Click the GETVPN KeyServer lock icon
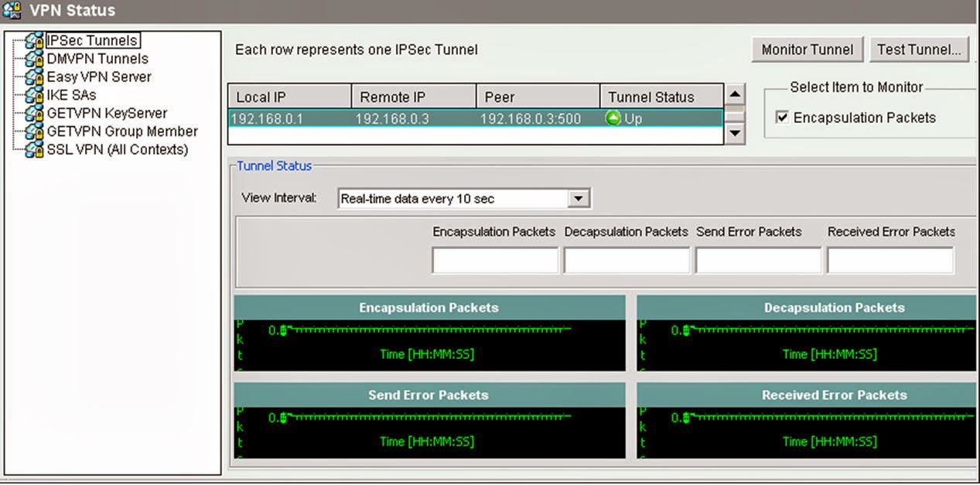This screenshot has height=485, width=980. click(34, 114)
